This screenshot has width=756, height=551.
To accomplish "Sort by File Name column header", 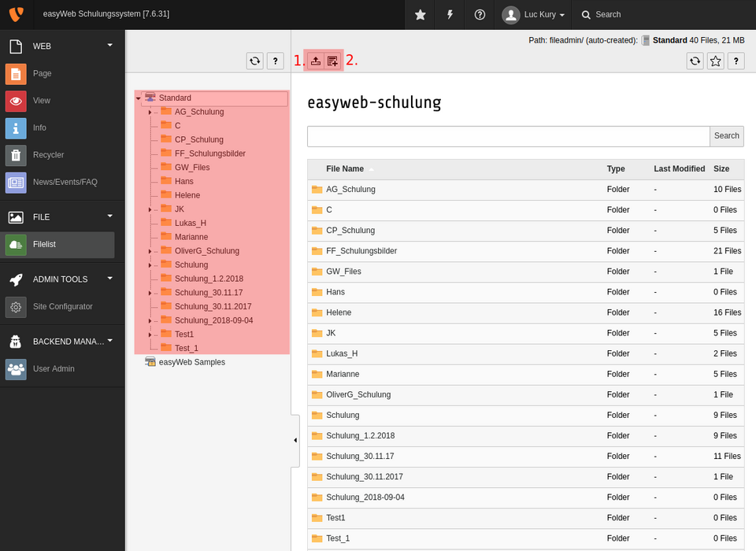I will click(x=345, y=168).
